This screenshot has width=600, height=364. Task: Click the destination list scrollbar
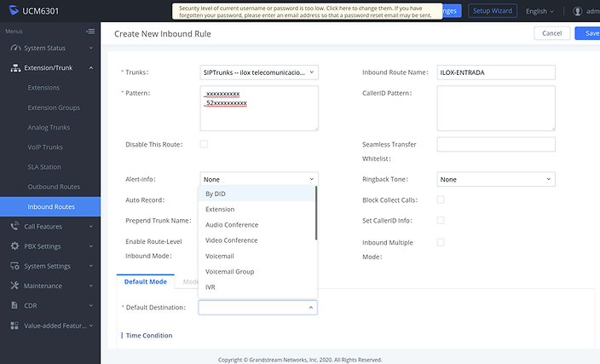point(316,213)
